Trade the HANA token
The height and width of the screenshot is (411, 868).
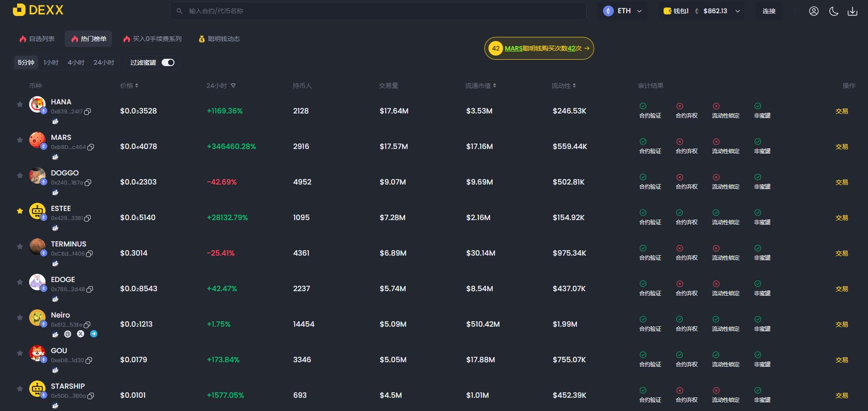[x=842, y=111]
